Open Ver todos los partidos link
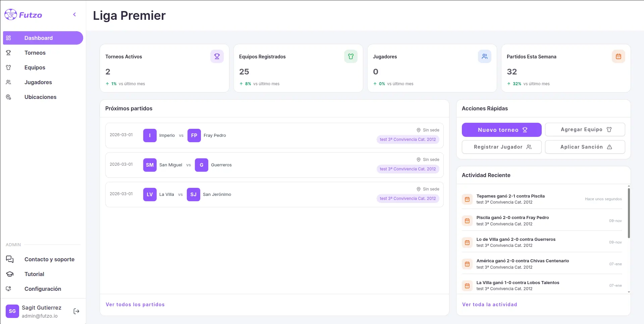Viewport: 644px width, 324px height. click(135, 305)
